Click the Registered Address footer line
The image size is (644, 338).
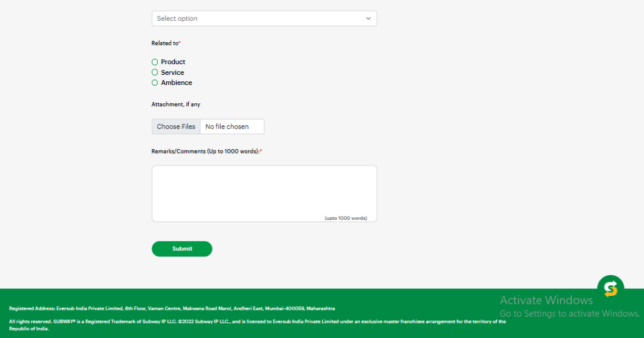click(x=172, y=308)
